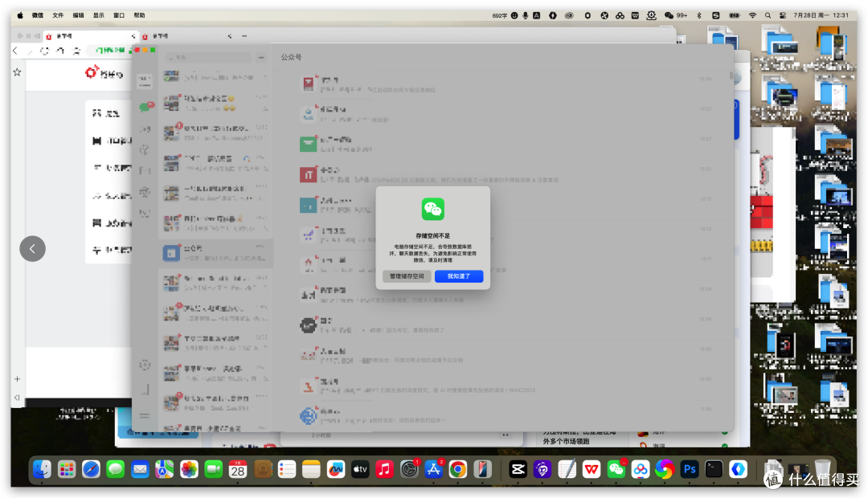Click the microphone icon in the menu bar
The height and width of the screenshot is (498, 868).
[526, 15]
